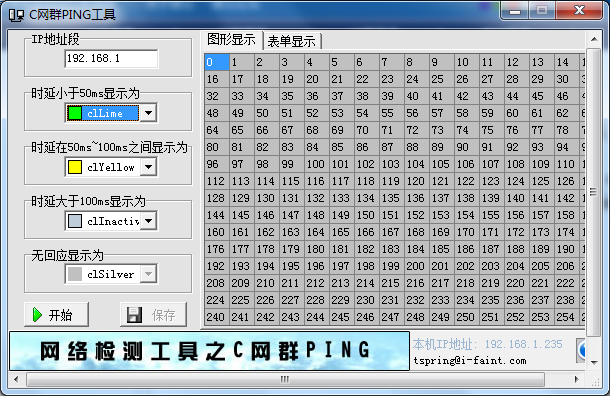Click the 本机IP地址 192.168.1.235 text
The width and height of the screenshot is (610, 396).
point(487,344)
